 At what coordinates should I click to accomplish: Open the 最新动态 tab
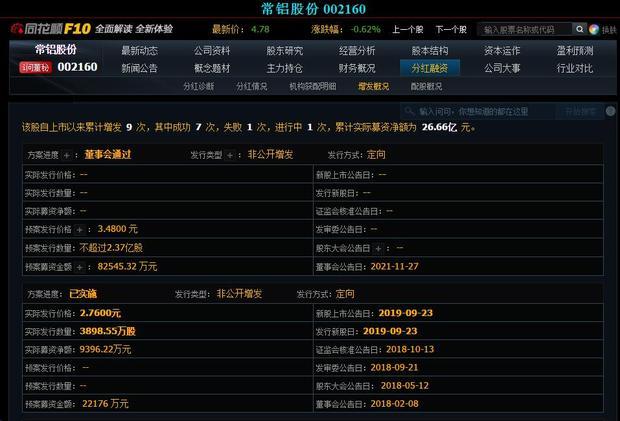140,51
